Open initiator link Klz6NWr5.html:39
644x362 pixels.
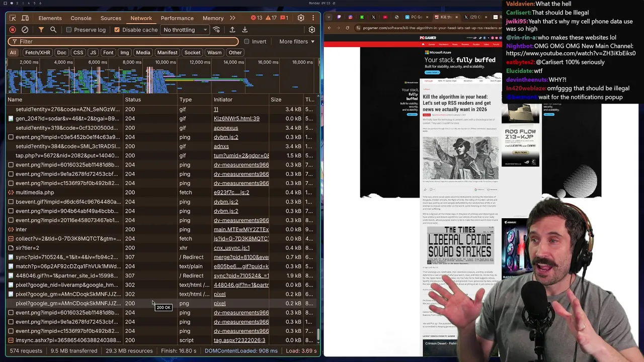pos(236,119)
